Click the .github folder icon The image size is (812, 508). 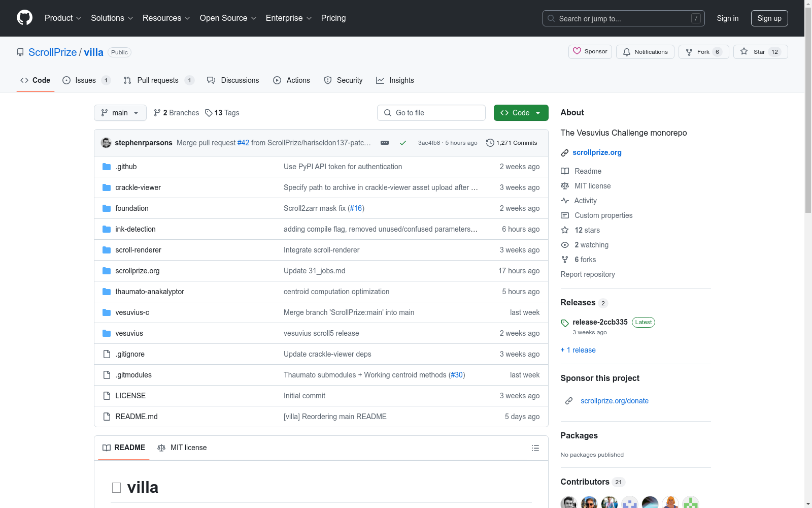click(x=107, y=167)
